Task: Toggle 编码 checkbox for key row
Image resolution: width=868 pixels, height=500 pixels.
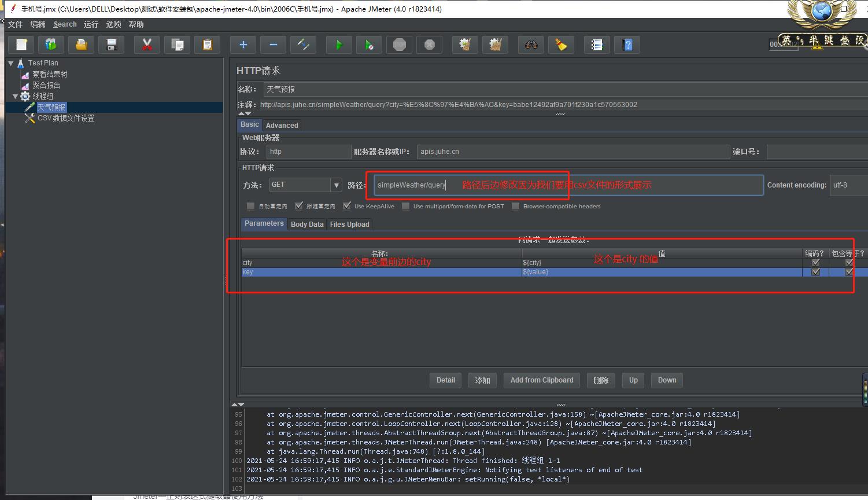Action: click(x=815, y=272)
